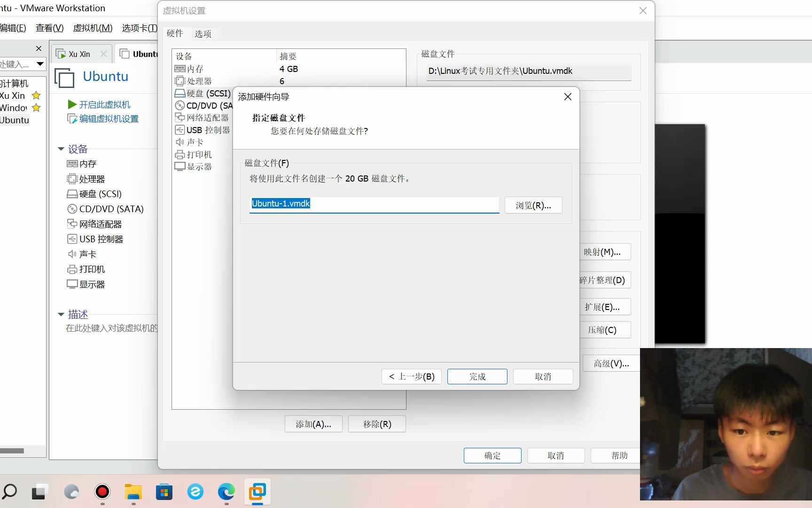
Task: Click the Ubuntu-1.vmdk disk file field
Action: pyautogui.click(x=374, y=204)
